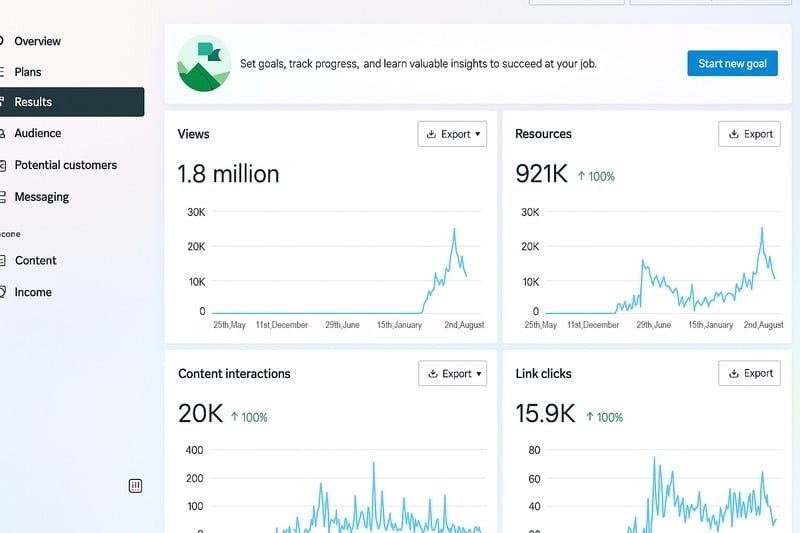The width and height of the screenshot is (800, 533).
Task: Click the Potential customers sidebar icon
Action: 2,165
